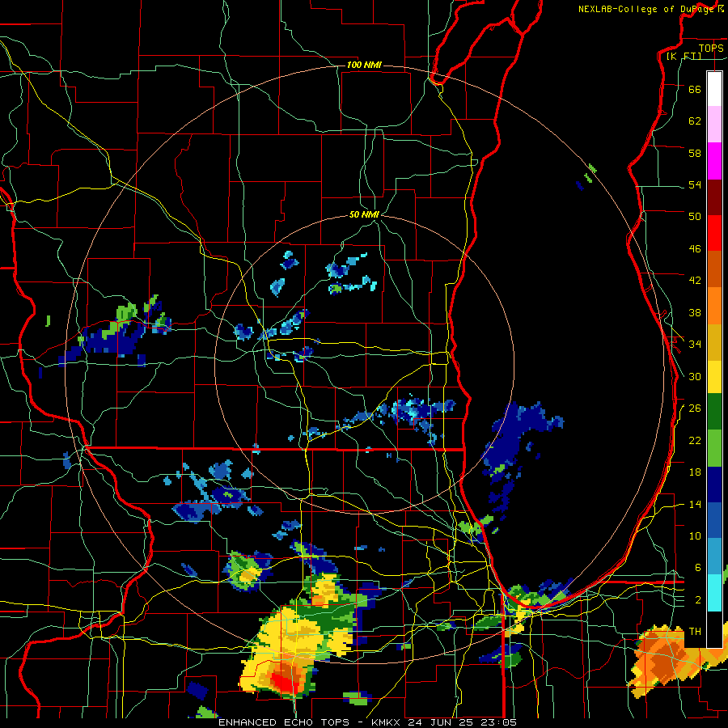
Task: Click the legend value 34
Action: coord(695,344)
